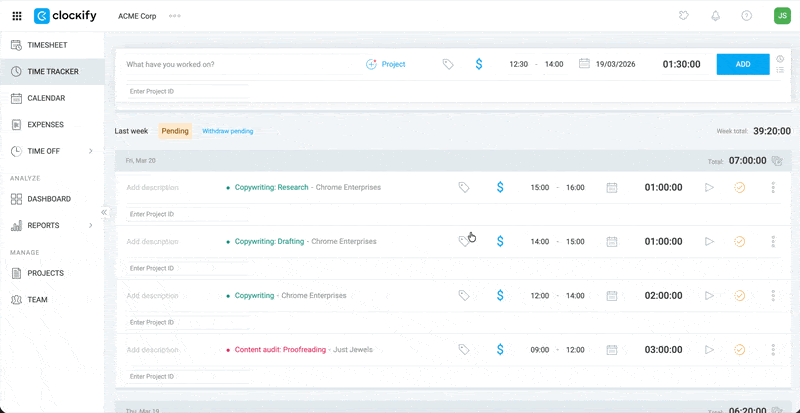Image resolution: width=800 pixels, height=413 pixels.
Task: Resume timer for Copywriting: Research entry
Action: coord(709,187)
